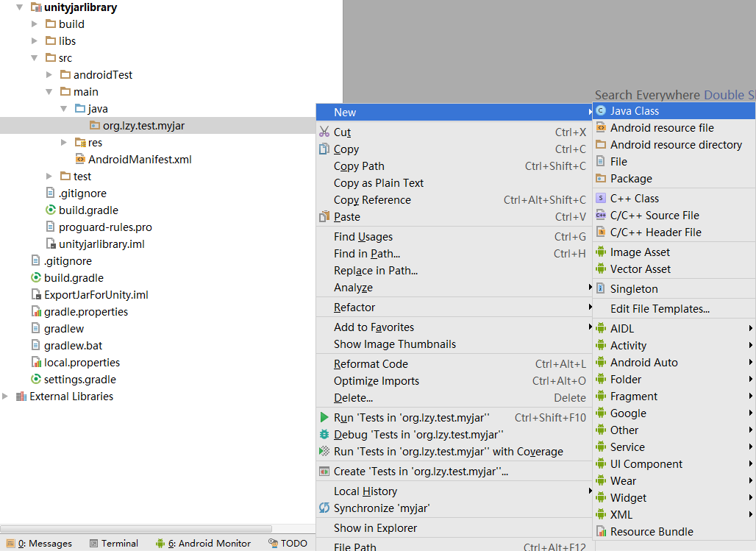Click the Run with Coverage icon
This screenshot has width=756, height=551.
pos(324,452)
